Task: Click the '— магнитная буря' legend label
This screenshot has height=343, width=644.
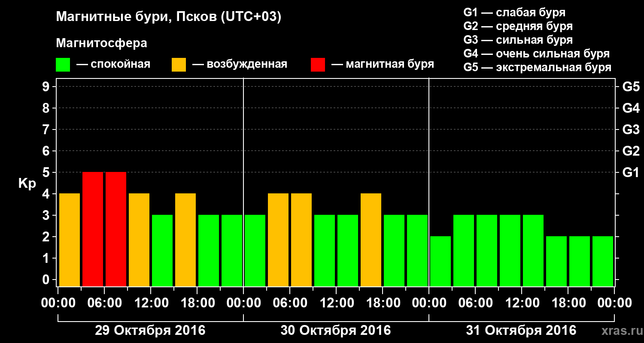Action: point(383,64)
